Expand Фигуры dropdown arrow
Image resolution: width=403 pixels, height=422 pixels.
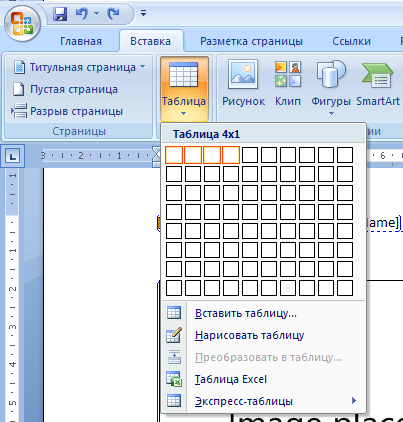coord(331,114)
